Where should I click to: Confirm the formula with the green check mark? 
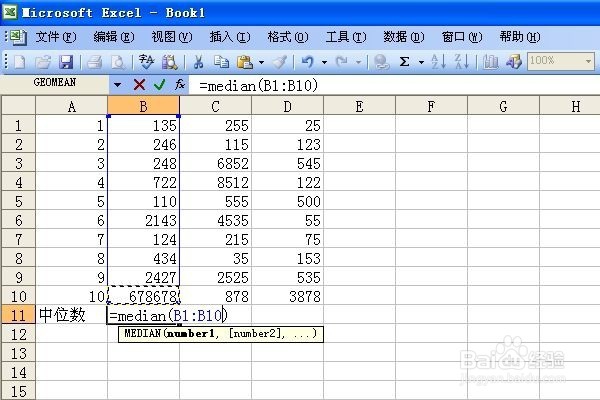point(160,85)
